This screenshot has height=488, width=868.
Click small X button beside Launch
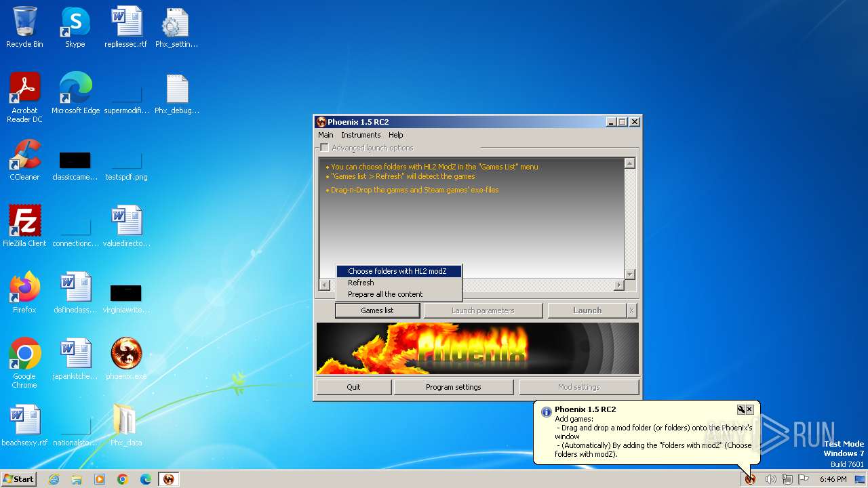tap(631, 310)
